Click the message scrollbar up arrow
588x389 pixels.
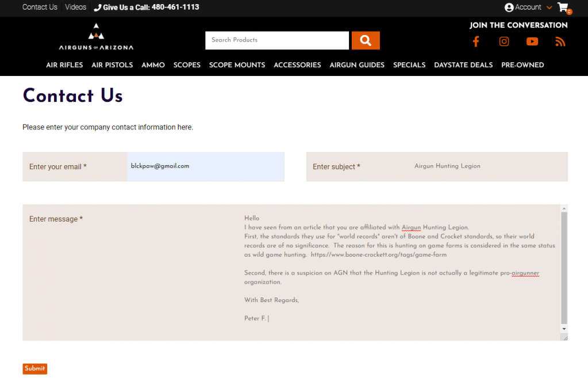pyautogui.click(x=564, y=208)
